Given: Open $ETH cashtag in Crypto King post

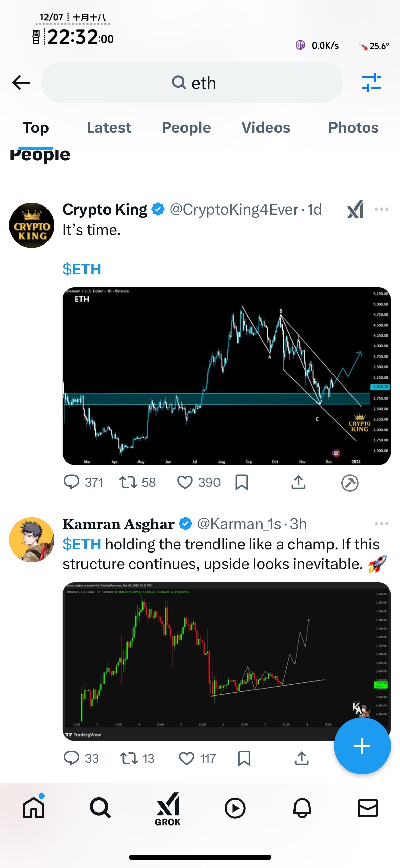Looking at the screenshot, I should [82, 269].
